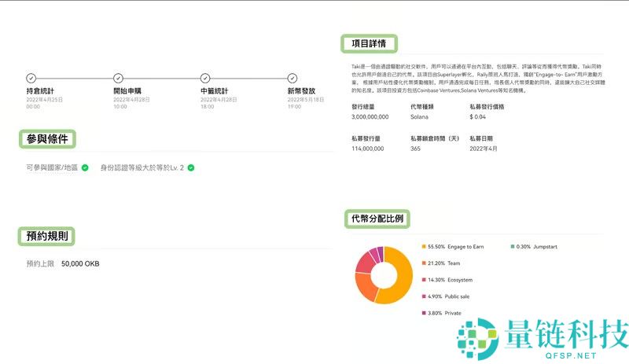Image resolution: width=629 pixels, height=364 pixels.
Task: Click the 持倉統計 step checkmark circle
Action: (x=31, y=78)
